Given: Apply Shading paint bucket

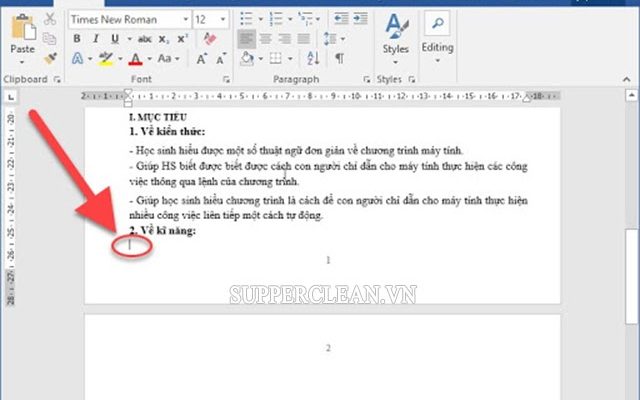Looking at the screenshot, I should pos(247,58).
